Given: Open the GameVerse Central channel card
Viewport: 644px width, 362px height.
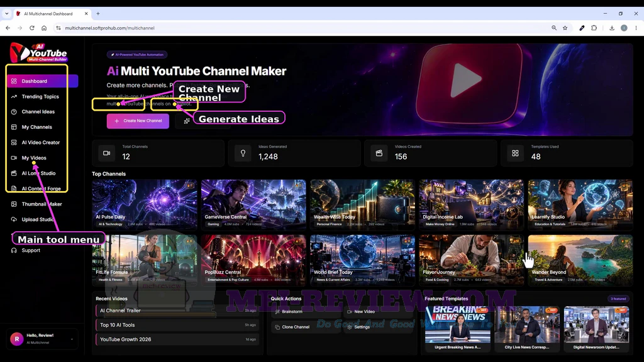Looking at the screenshot, I should coord(253,204).
